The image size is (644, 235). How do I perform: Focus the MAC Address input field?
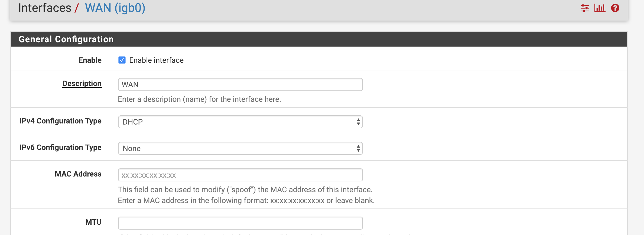(240, 175)
